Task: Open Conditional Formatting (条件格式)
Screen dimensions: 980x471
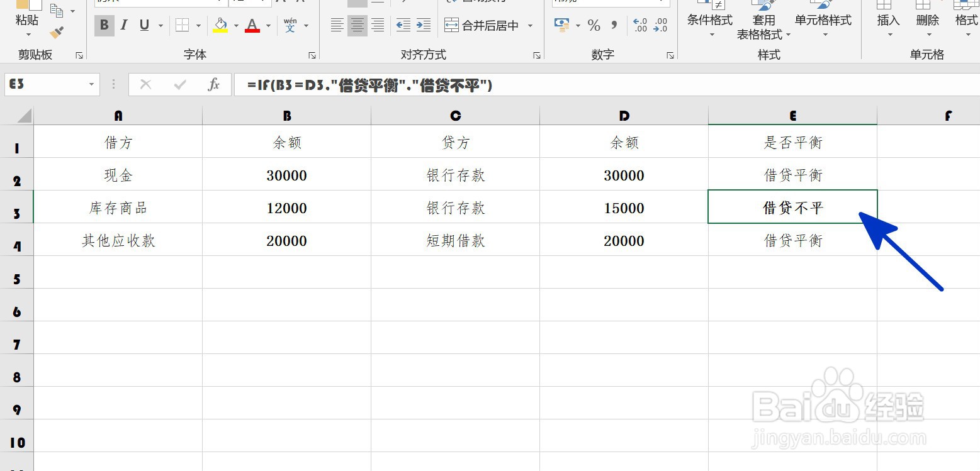Action: pyautogui.click(x=710, y=19)
